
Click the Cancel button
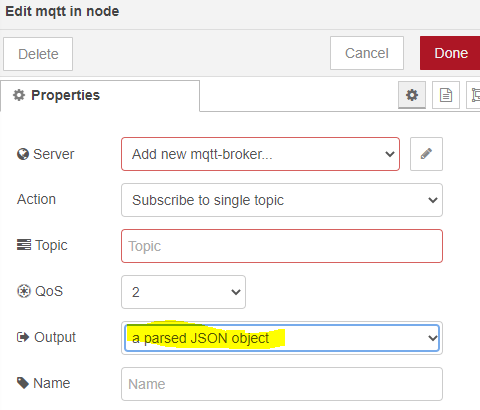click(367, 53)
